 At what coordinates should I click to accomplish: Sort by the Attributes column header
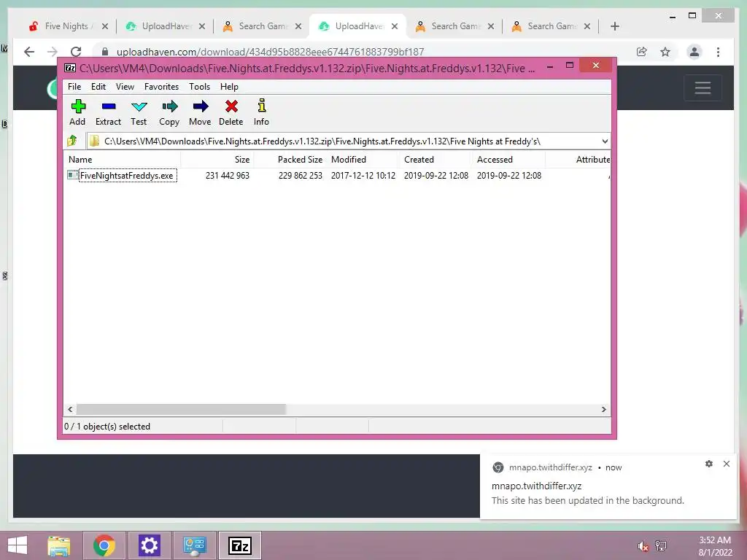(578, 160)
